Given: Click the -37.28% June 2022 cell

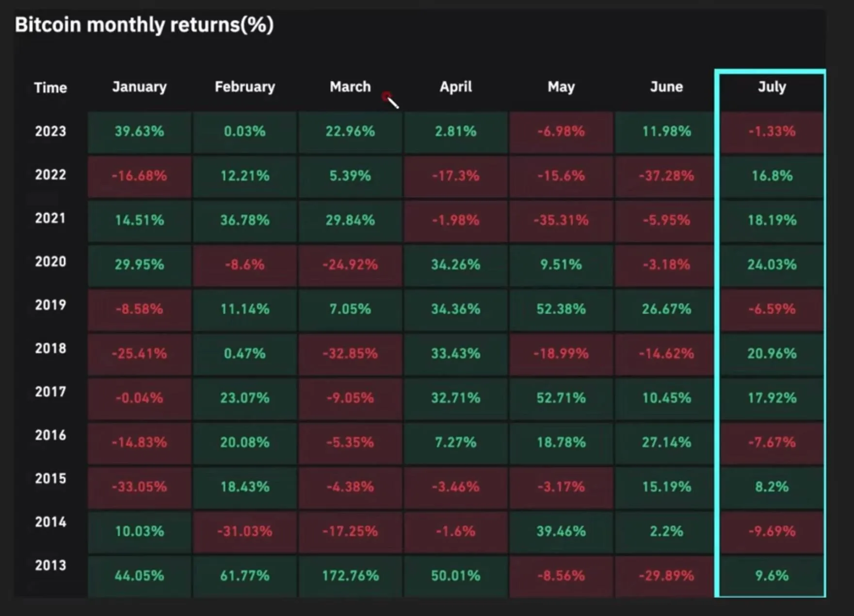Looking at the screenshot, I should [666, 175].
